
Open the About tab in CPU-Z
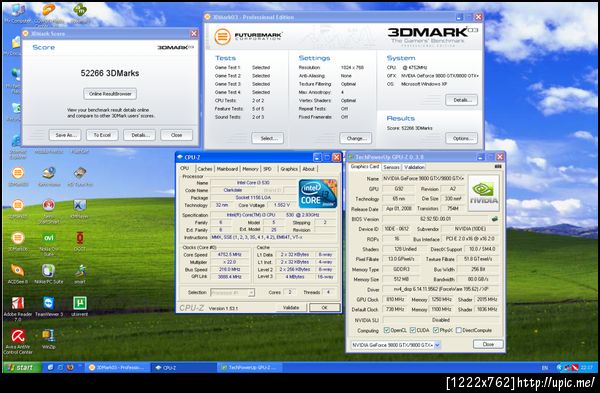[x=308, y=169]
